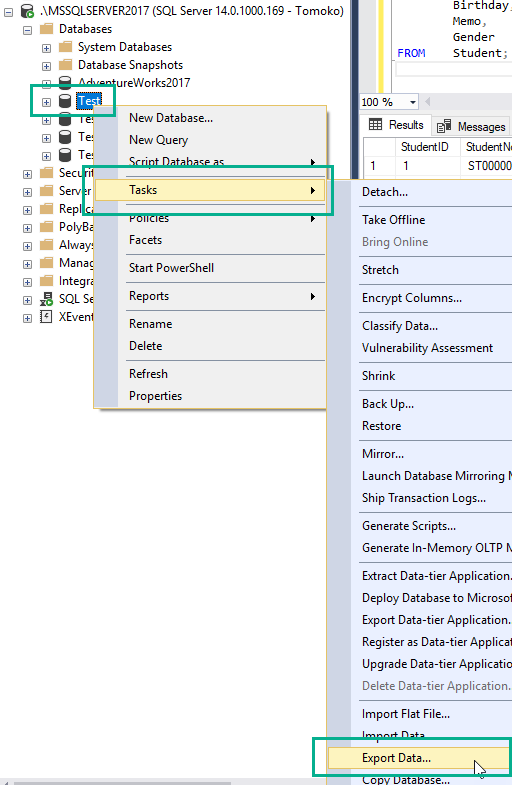The image size is (512, 785).
Task: Click the Integration Services Catalogs folder icon
Action: (47, 281)
